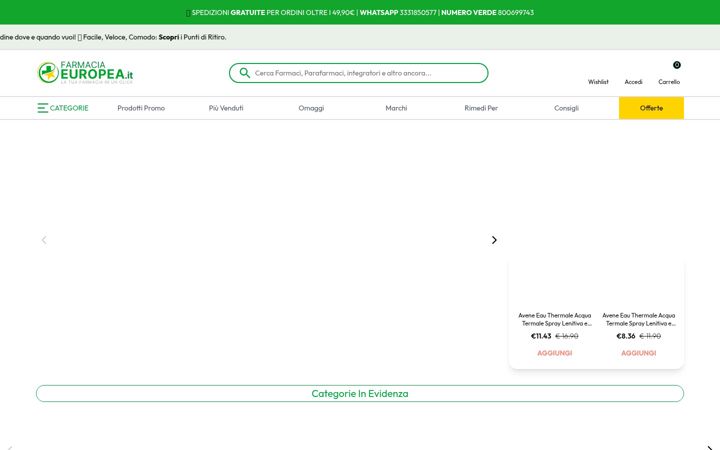The image size is (720, 450).
Task: Select Prodotti Promo menu item
Action: tap(141, 108)
